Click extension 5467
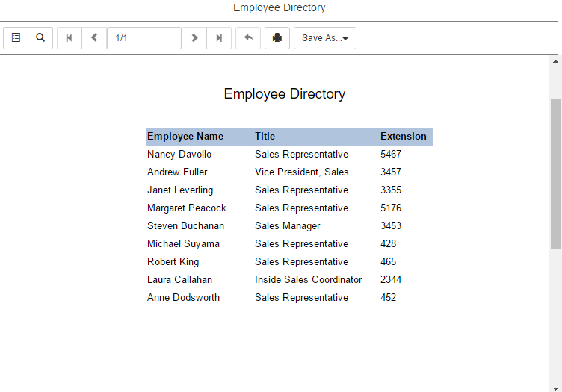Viewport: 562px width, 392px height. click(x=391, y=155)
